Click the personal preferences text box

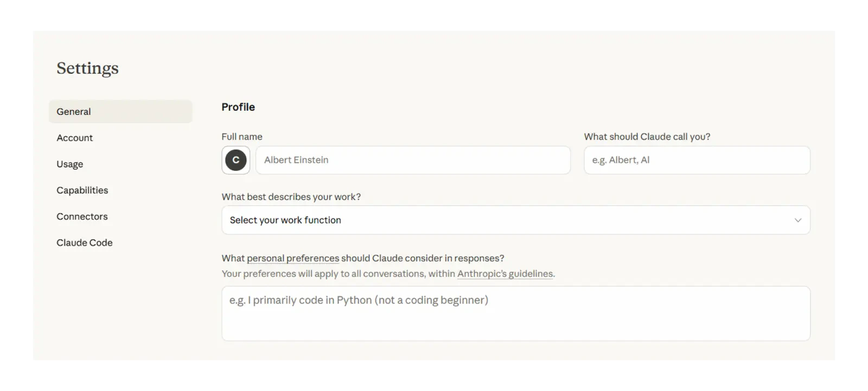coord(515,313)
